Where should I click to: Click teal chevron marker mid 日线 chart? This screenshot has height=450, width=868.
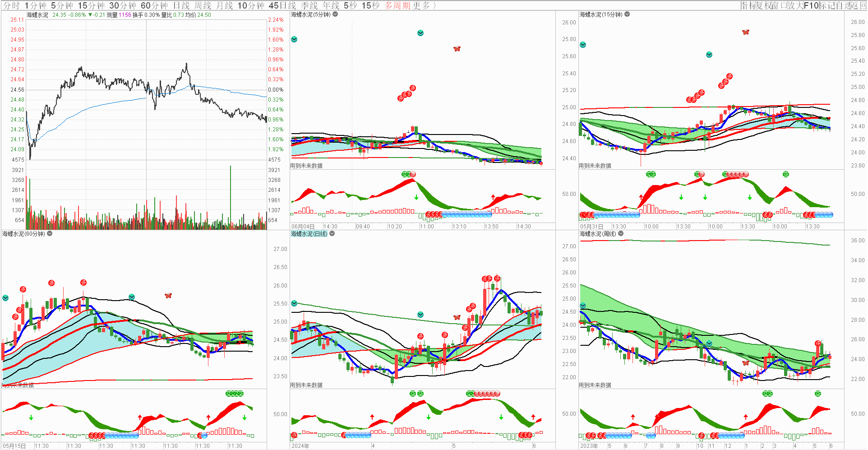[420, 315]
